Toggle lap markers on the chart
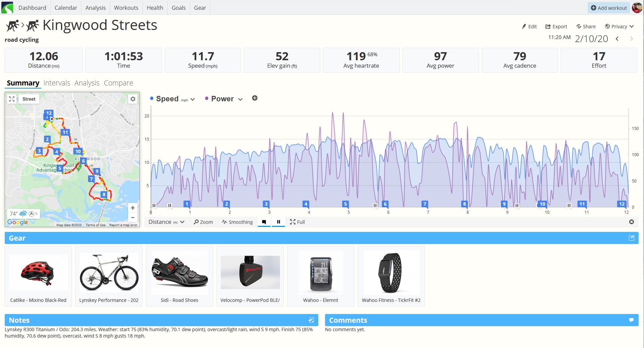Screen dimensions: 644x348 [x=264, y=222]
